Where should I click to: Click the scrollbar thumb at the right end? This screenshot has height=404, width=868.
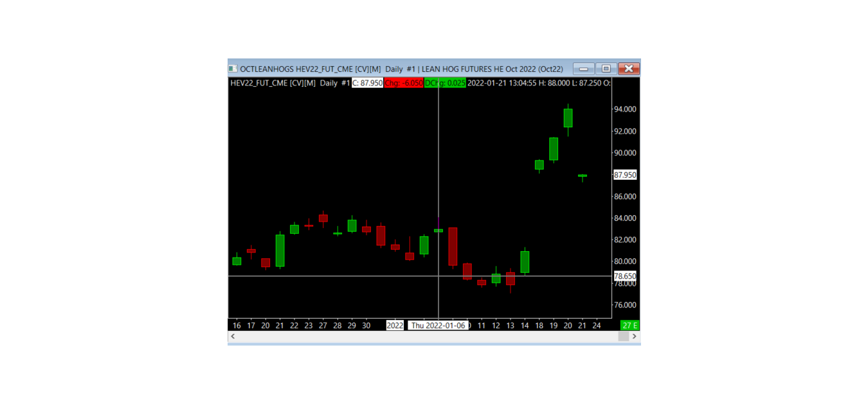623,337
